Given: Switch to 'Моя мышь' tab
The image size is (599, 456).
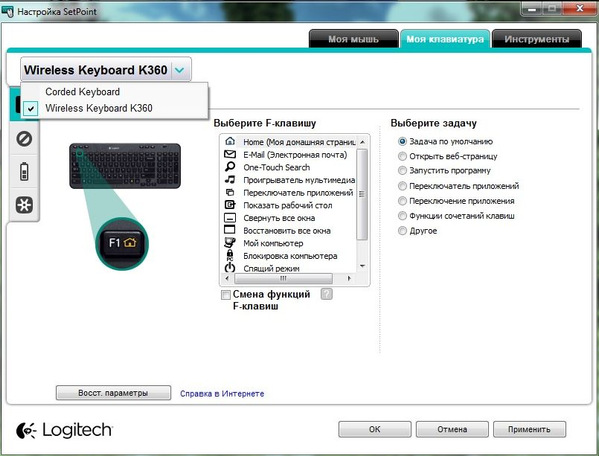Looking at the screenshot, I should (353, 39).
